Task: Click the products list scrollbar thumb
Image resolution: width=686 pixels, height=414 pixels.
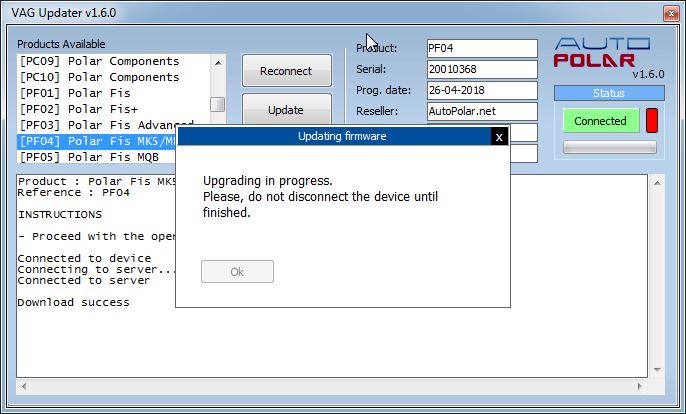Action: (x=218, y=105)
